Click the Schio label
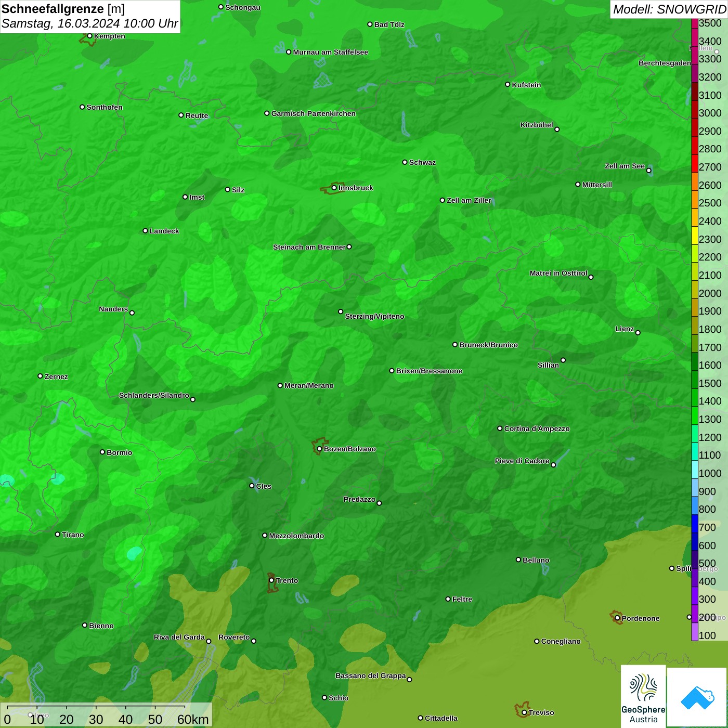Screen dimensions: 728x728 pyautogui.click(x=339, y=698)
